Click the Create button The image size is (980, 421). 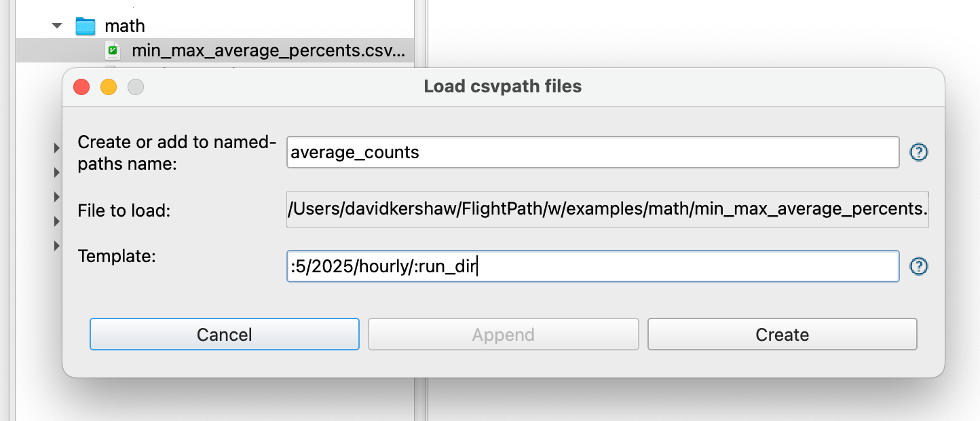click(783, 335)
